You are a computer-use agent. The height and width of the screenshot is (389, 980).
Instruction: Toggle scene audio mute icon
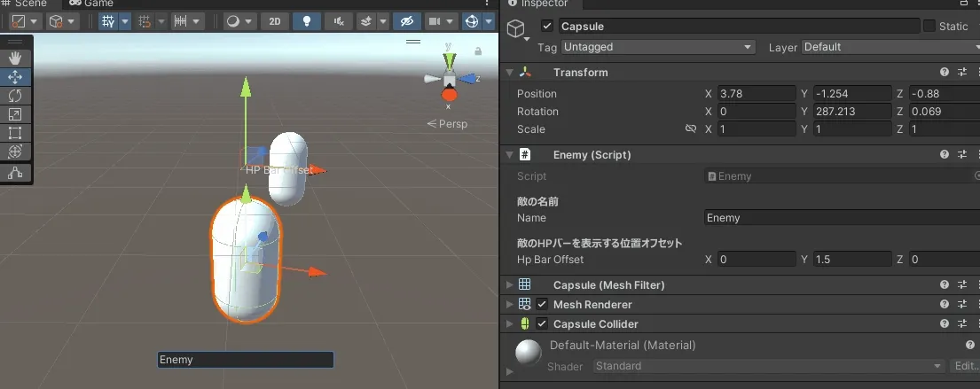338,21
